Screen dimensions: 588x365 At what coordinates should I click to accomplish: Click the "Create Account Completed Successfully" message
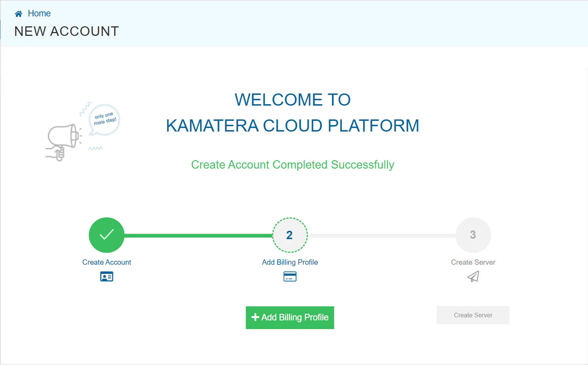(x=293, y=165)
